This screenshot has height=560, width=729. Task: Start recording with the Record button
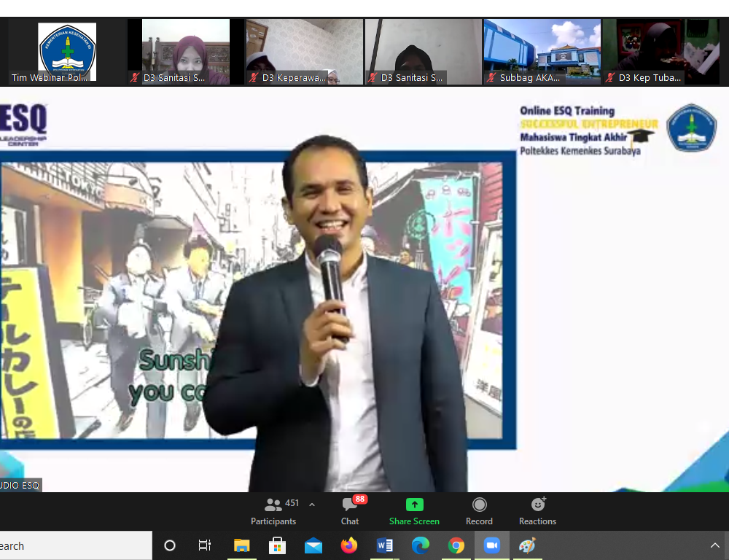click(x=479, y=510)
